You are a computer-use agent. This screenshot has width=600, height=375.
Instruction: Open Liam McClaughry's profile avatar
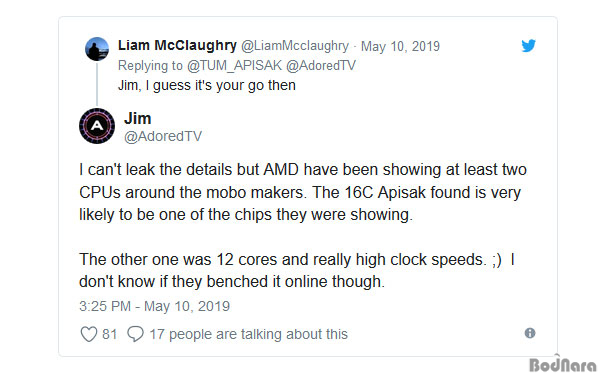coord(97,49)
